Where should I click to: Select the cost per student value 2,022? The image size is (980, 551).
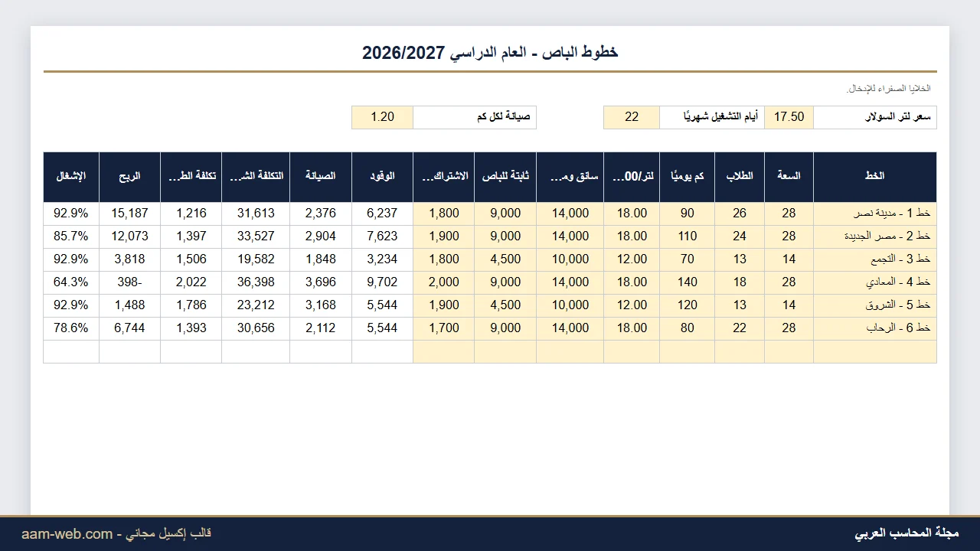click(x=191, y=282)
